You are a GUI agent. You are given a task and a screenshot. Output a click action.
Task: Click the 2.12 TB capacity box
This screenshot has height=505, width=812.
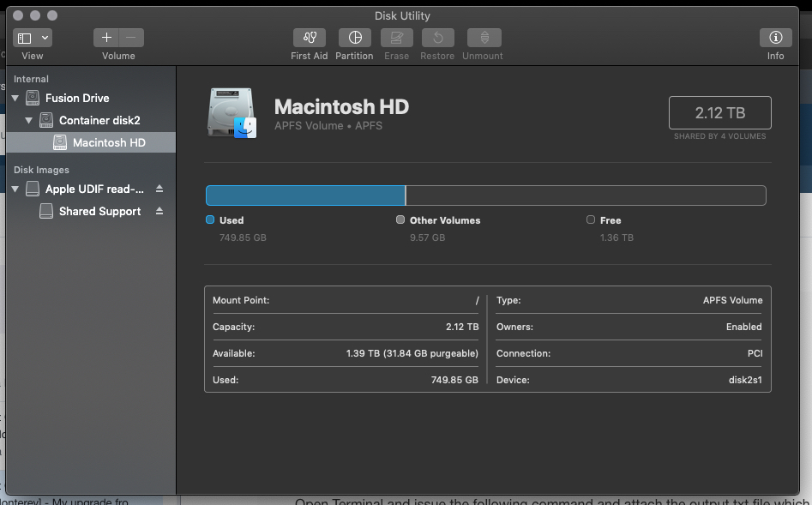[x=719, y=112]
